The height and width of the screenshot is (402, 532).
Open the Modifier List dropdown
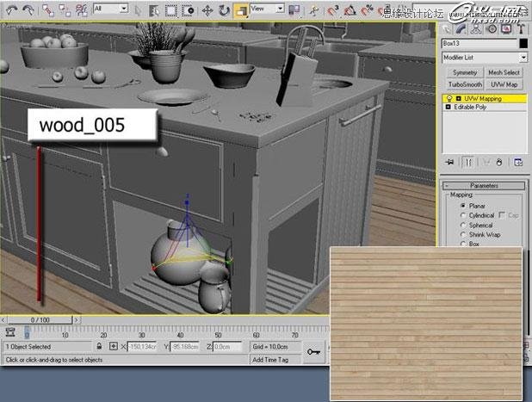484,57
